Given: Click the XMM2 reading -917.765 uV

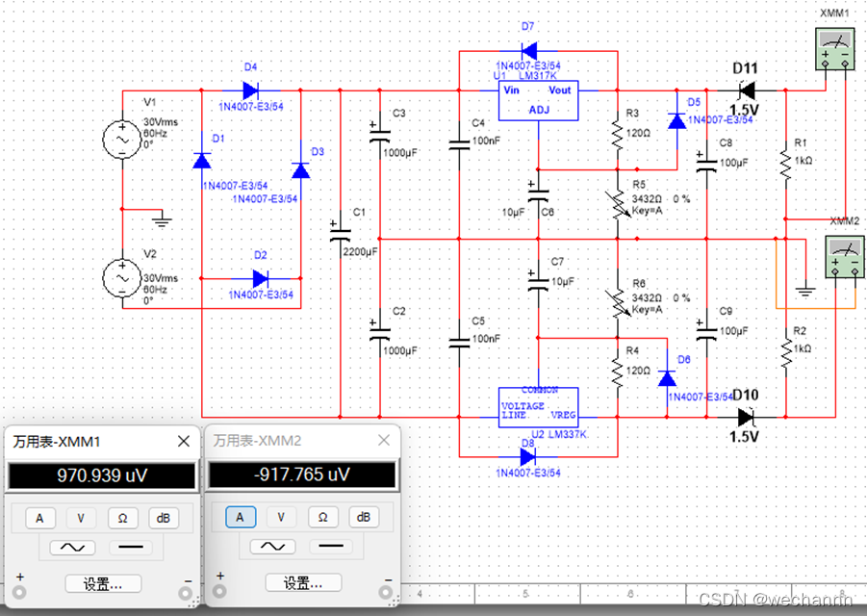Looking at the screenshot, I should pyautogui.click(x=302, y=475).
